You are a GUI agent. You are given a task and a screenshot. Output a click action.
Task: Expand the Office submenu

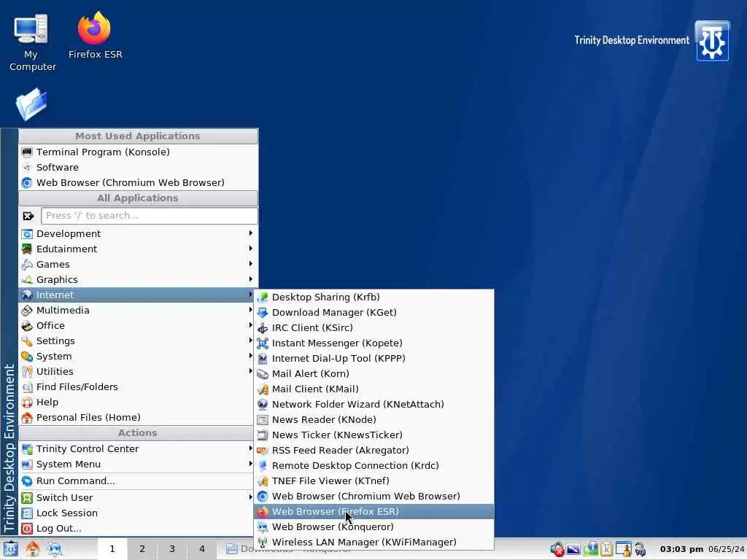[136, 325]
